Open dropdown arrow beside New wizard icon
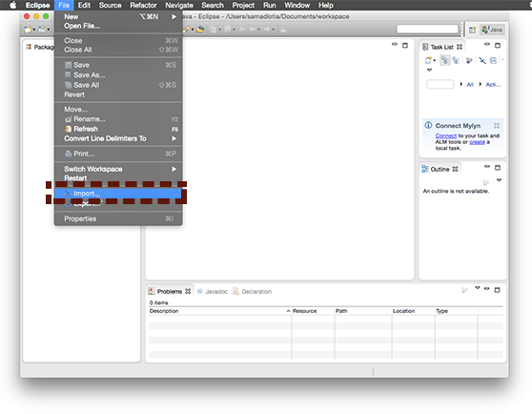 click(34, 30)
